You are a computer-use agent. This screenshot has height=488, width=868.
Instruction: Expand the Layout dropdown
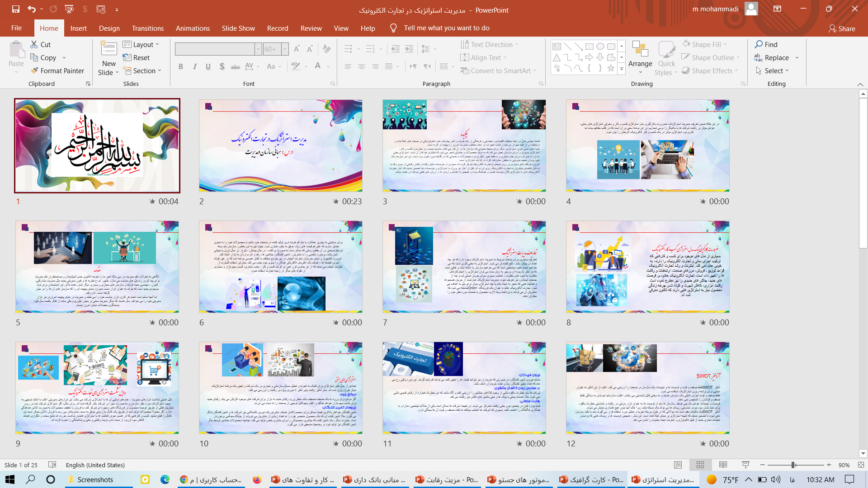[141, 44]
